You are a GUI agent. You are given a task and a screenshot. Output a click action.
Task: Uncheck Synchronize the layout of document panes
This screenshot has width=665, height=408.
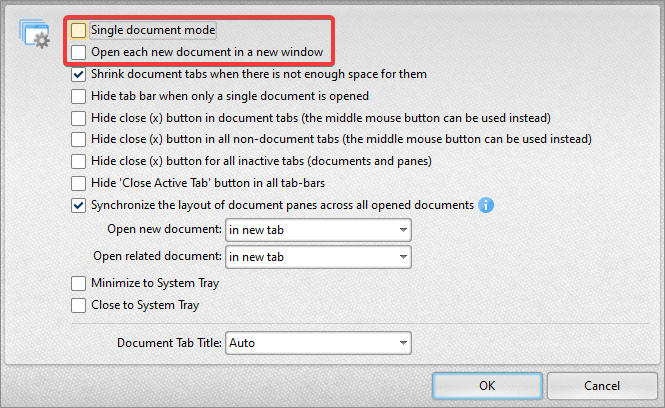point(78,205)
